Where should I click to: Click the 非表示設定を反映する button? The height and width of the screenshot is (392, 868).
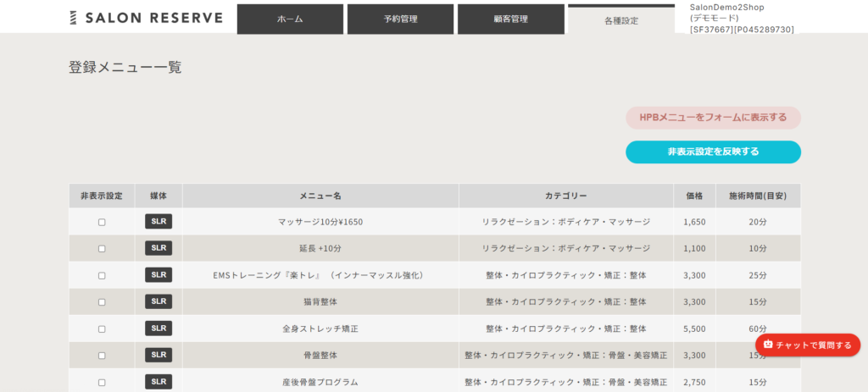713,152
